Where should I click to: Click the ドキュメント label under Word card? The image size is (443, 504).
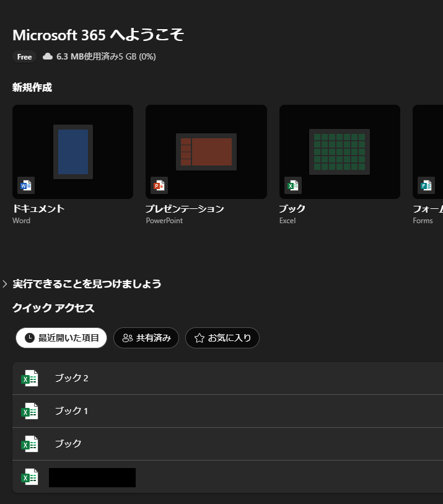coord(38,209)
